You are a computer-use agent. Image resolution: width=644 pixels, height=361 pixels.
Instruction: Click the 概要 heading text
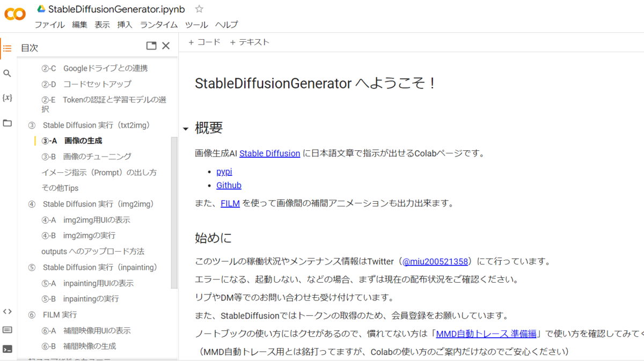209,128
